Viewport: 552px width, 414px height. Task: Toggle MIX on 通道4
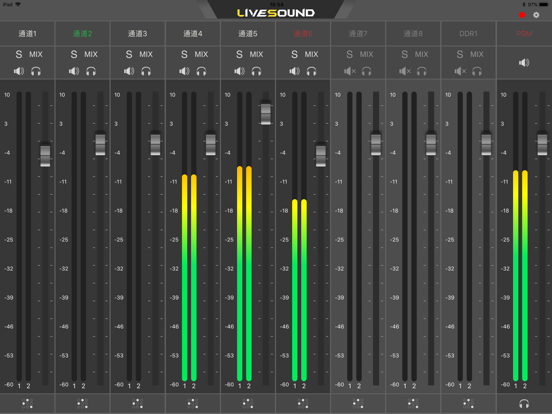pyautogui.click(x=201, y=54)
